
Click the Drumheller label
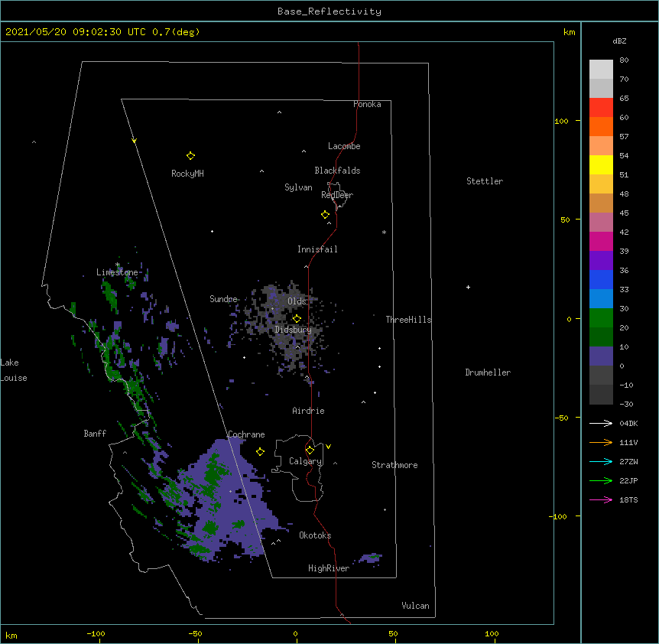pyautogui.click(x=488, y=372)
